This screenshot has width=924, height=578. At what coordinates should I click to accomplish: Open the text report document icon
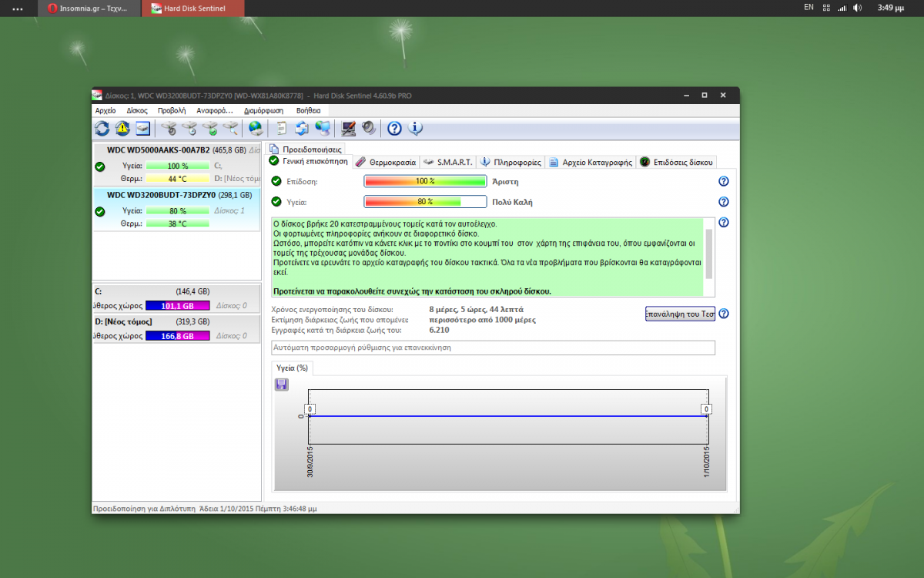[282, 129]
